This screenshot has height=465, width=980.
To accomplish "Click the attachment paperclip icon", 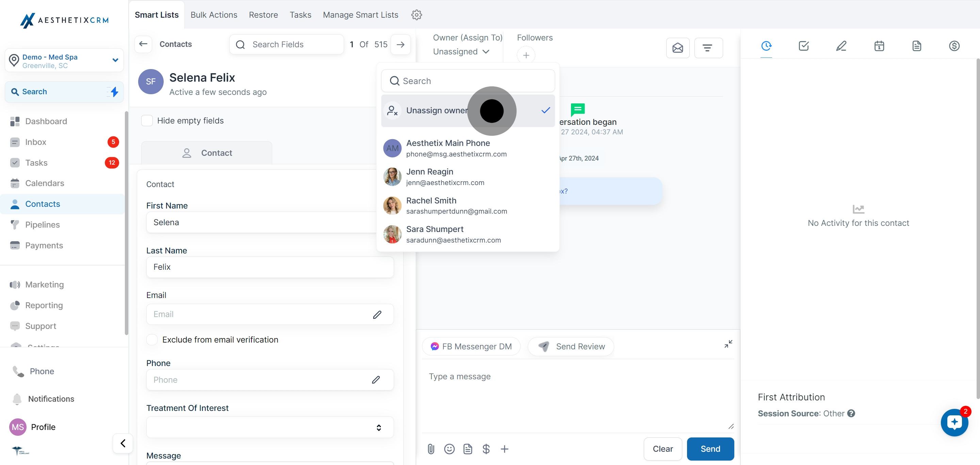I will 431,449.
